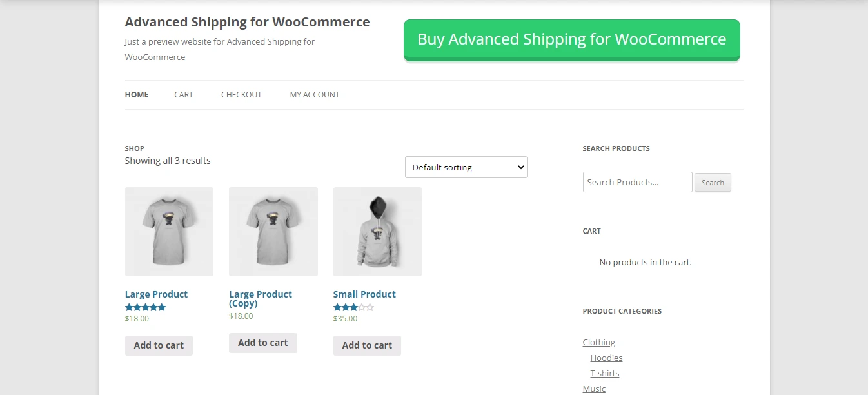Viewport: 868px width, 395px height.
Task: Open the Cart menu item
Action: [184, 94]
